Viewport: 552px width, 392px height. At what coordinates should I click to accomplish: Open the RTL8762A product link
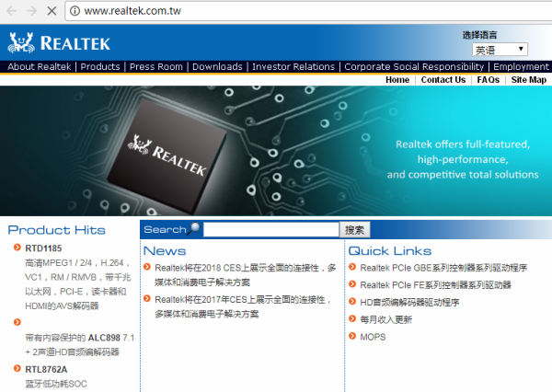(x=46, y=370)
